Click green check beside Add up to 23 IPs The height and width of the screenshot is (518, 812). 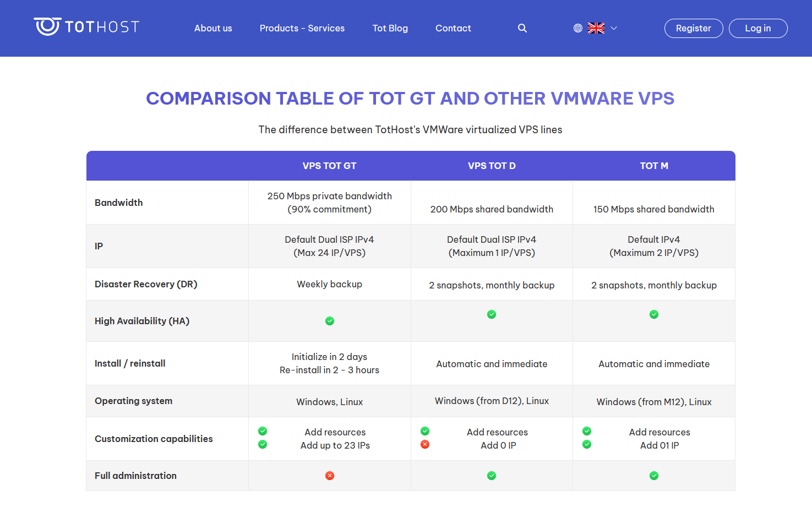click(263, 444)
